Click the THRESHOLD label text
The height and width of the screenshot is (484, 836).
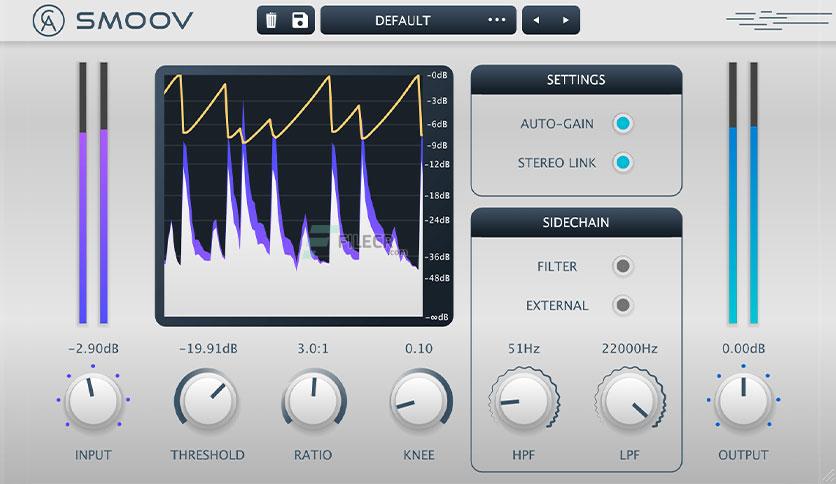207,455
